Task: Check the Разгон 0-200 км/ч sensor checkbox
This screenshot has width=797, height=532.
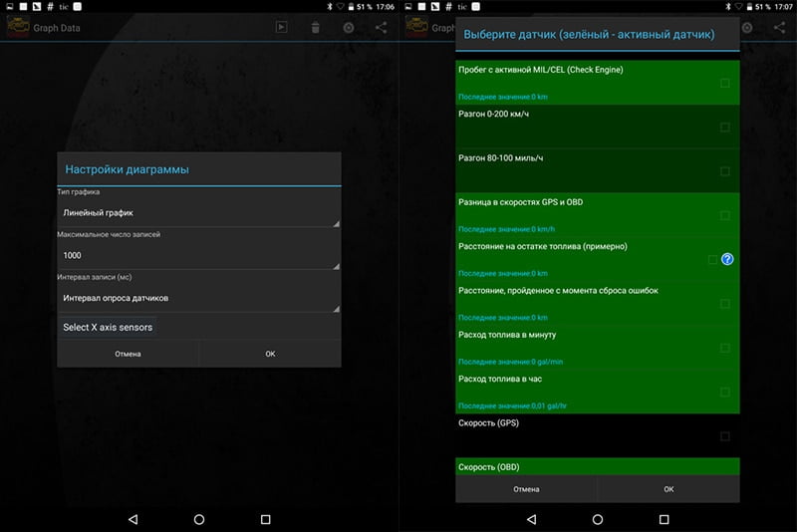Action: click(724, 128)
